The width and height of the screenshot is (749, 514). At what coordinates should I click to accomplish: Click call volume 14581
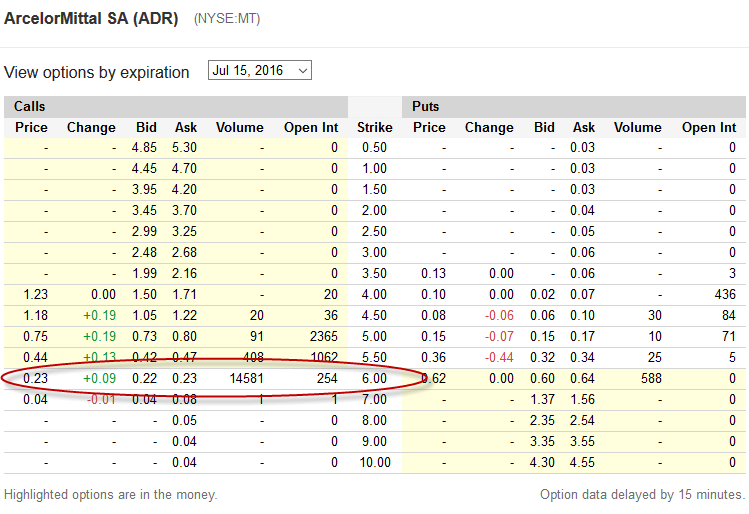[246, 379]
